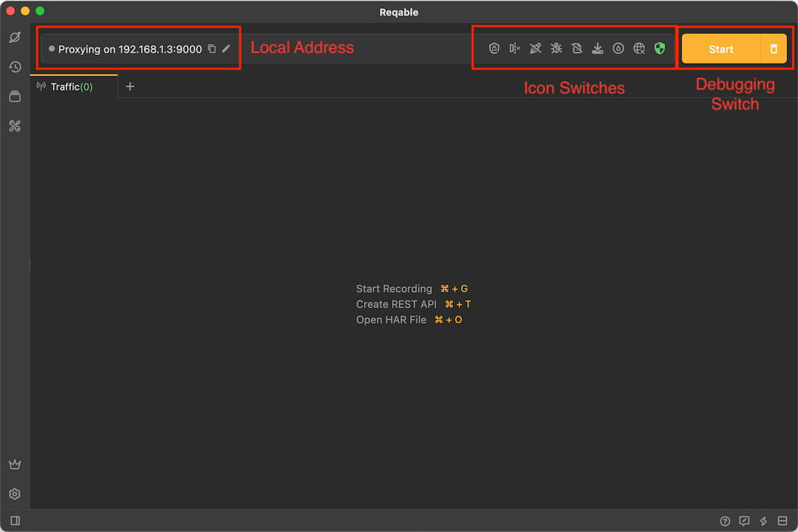Click the broadcast antenna icon on Traffic tab
This screenshot has height=532, width=798.
(x=41, y=87)
